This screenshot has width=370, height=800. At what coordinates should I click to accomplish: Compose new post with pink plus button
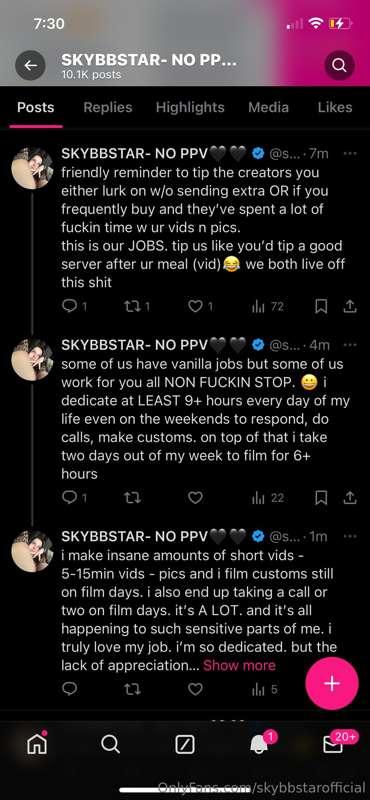tap(332, 684)
